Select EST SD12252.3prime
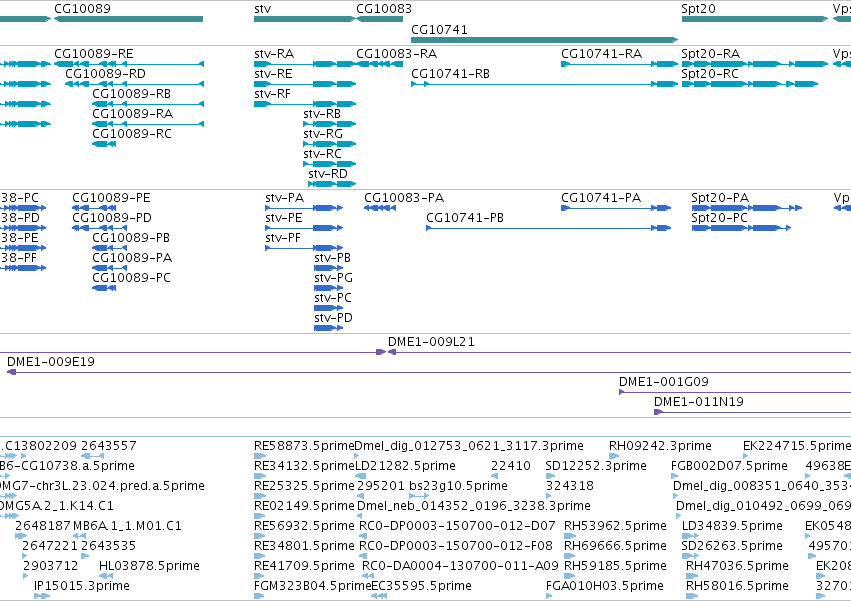851x601 pixels. pos(550,476)
